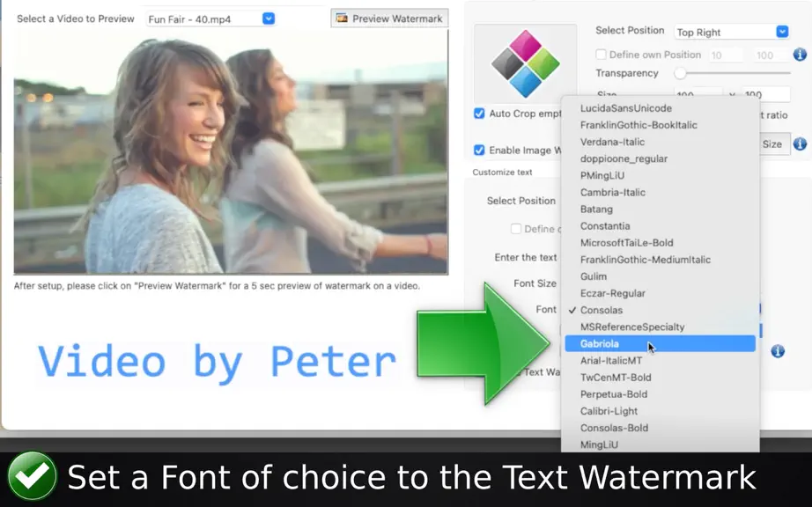Open the Top Right position dropdown
812x507 pixels.
[x=731, y=32]
